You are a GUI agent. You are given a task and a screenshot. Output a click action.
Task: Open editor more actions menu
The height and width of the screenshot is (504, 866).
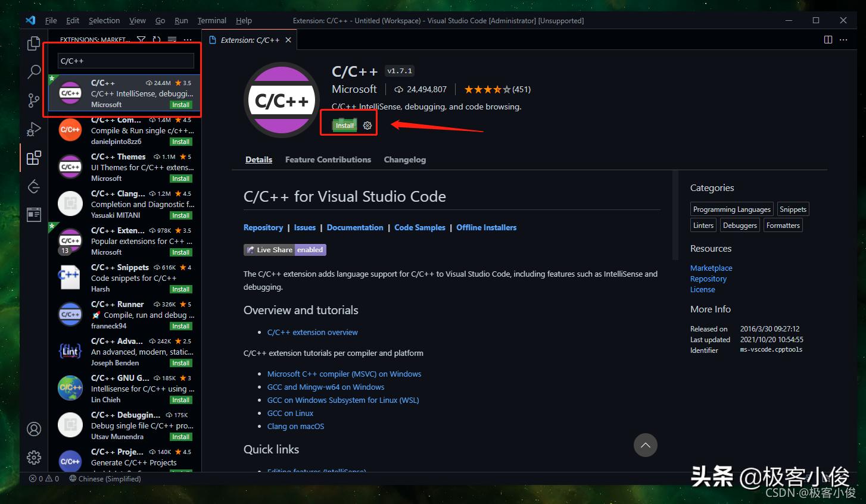tap(843, 40)
